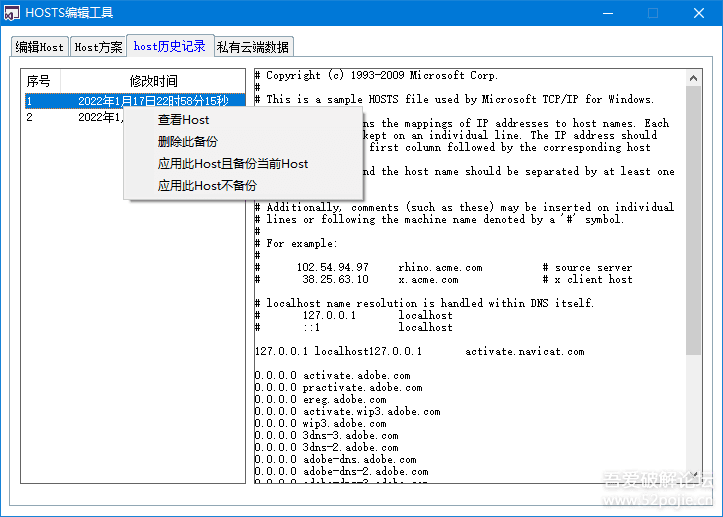Click the disabled maximize window button
Image resolution: width=723 pixels, height=517 pixels.
tap(653, 13)
